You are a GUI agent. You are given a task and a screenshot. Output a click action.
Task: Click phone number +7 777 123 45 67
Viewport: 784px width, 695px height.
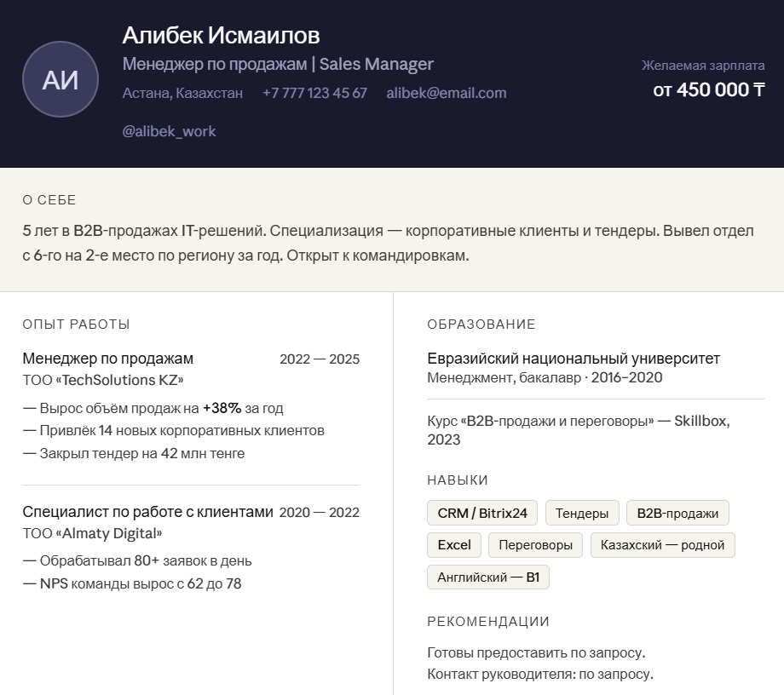pyautogui.click(x=314, y=93)
